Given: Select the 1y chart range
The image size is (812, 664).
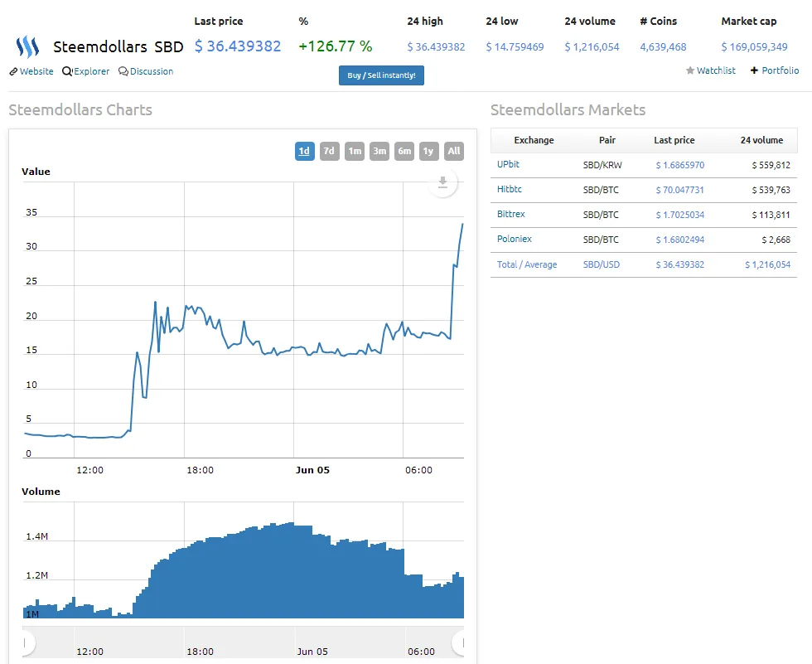Looking at the screenshot, I should point(429,151).
